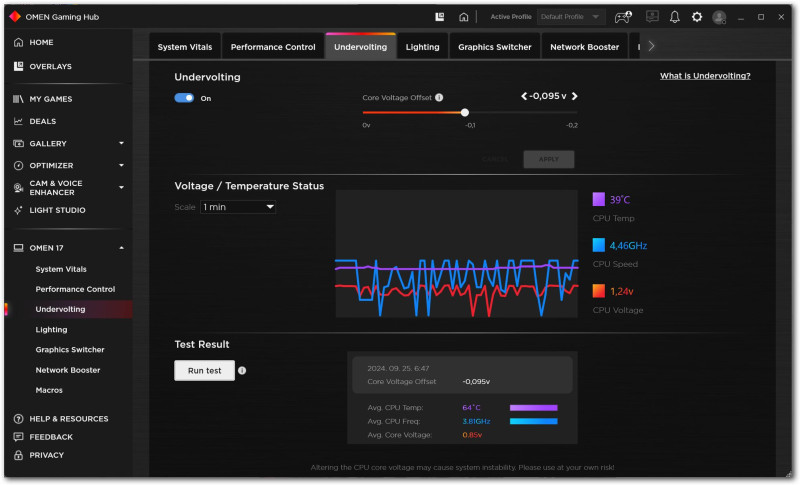Select Graphics Switcher under OMEN 17
800x485 pixels.
70,350
